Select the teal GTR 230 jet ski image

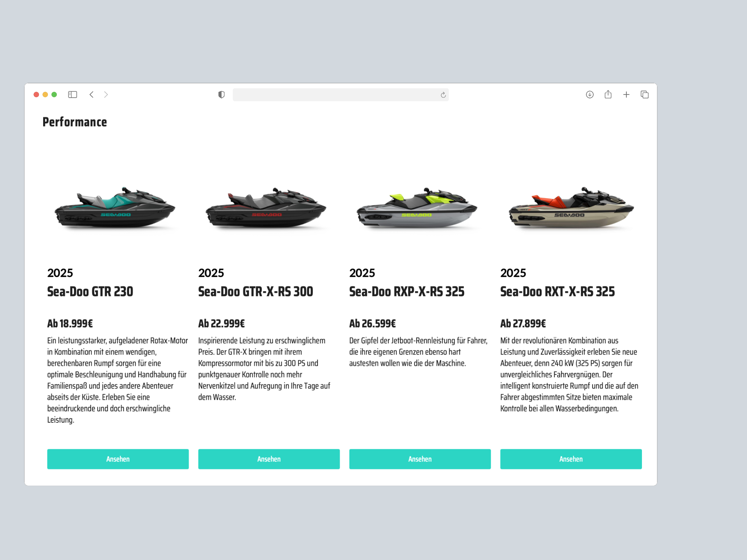(115, 208)
